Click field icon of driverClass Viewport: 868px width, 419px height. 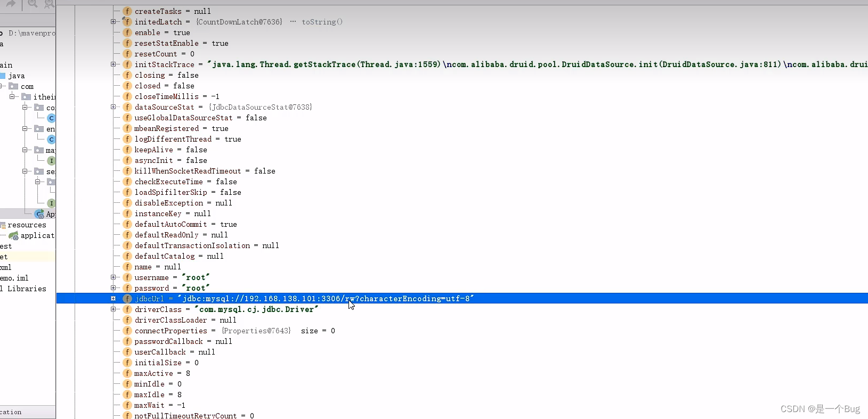tap(127, 309)
